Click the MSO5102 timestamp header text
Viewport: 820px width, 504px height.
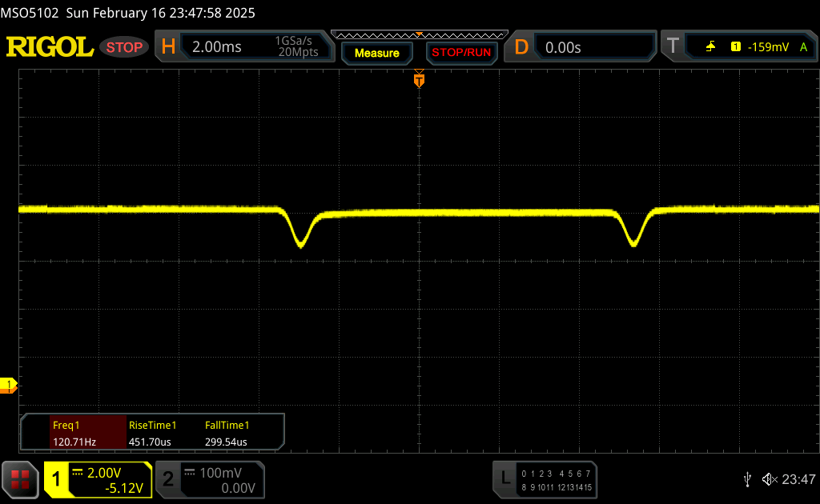[x=127, y=13]
